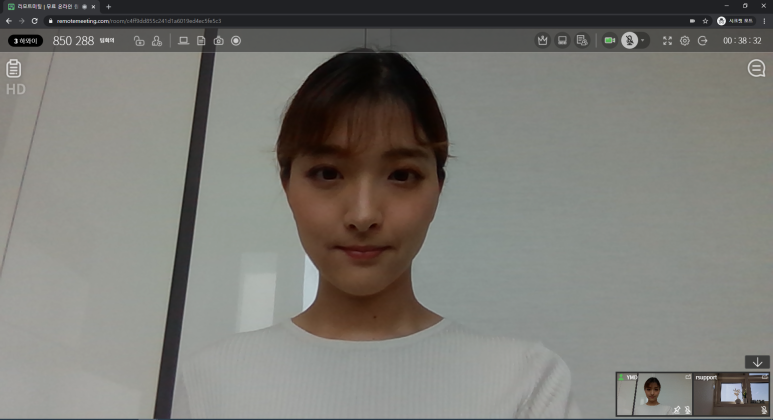
Task: Switch to fullscreen mode
Action: 668,41
